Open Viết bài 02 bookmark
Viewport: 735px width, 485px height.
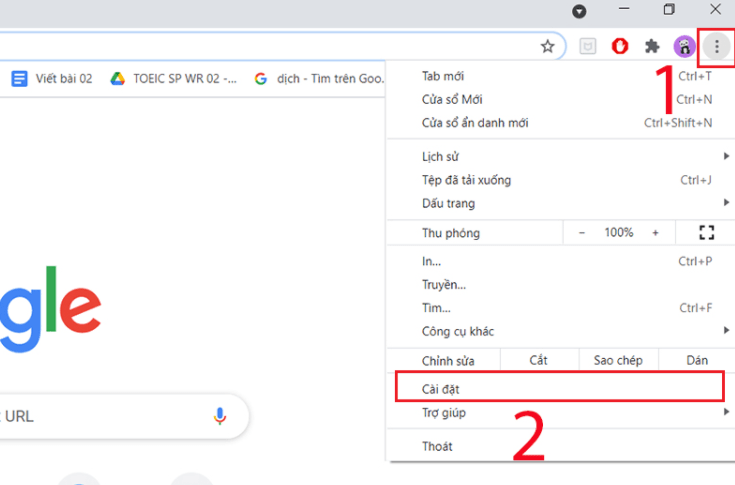coord(52,79)
